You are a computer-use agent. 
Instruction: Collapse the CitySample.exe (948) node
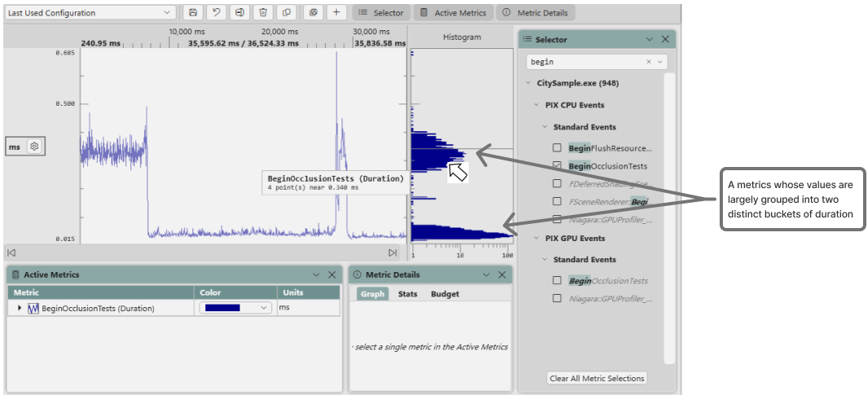click(528, 83)
